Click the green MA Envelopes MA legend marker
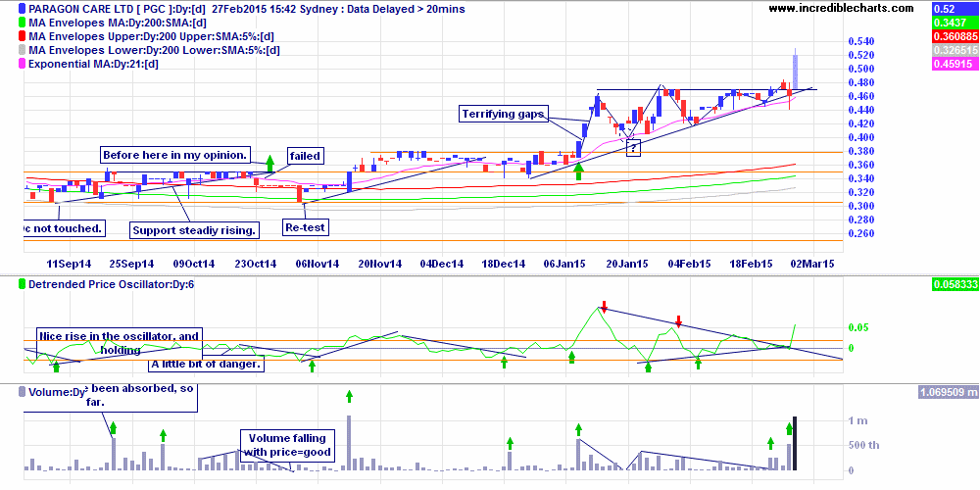980x490 pixels. pyautogui.click(x=23, y=24)
